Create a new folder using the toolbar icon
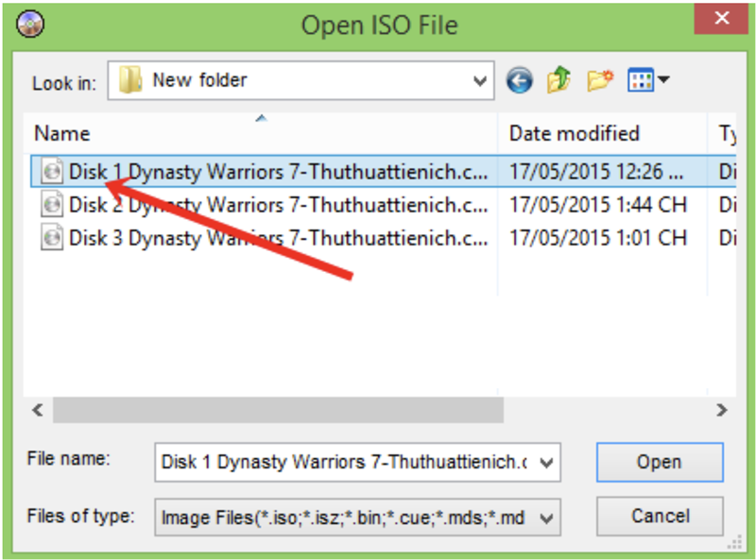The height and width of the screenshot is (560, 756). click(x=596, y=80)
